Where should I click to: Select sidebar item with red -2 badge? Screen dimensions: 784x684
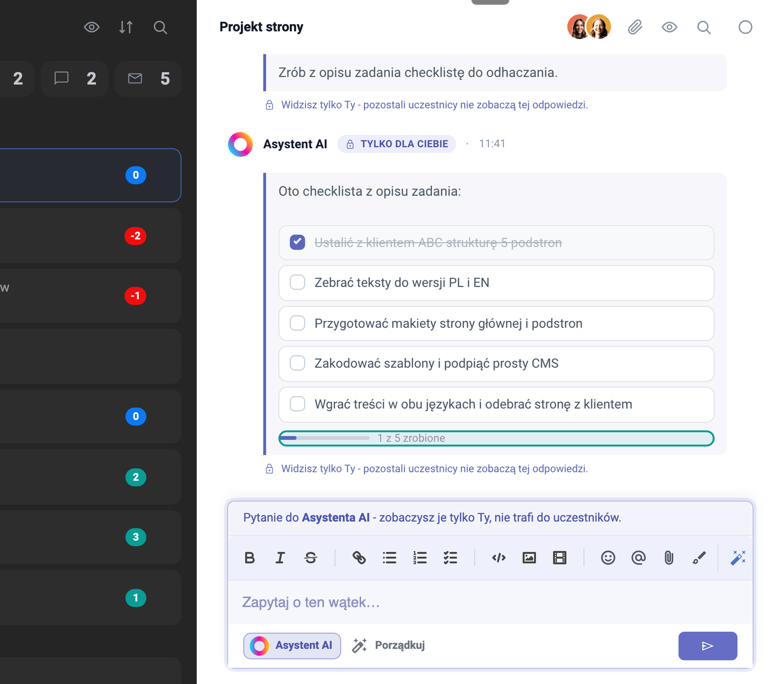[90, 236]
